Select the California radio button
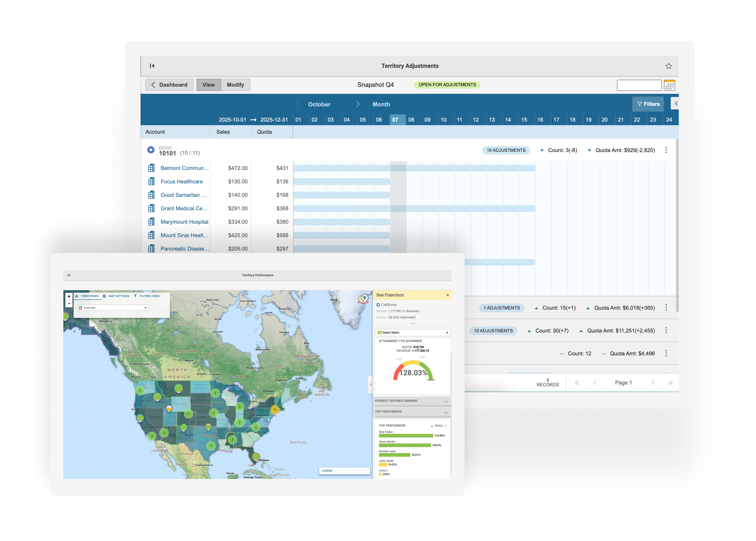 point(378,305)
